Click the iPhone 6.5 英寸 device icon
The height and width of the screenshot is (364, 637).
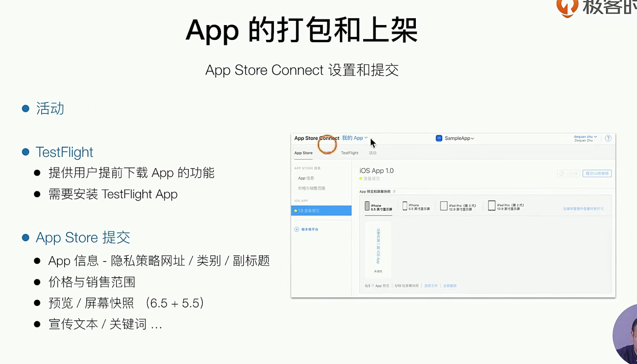point(367,207)
